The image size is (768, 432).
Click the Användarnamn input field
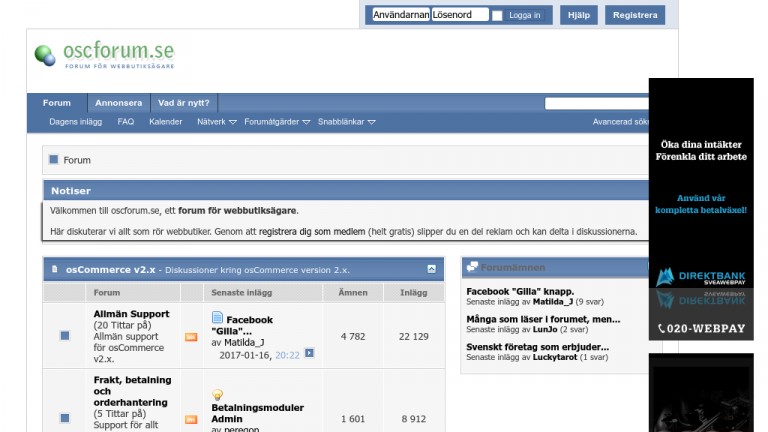(x=401, y=15)
